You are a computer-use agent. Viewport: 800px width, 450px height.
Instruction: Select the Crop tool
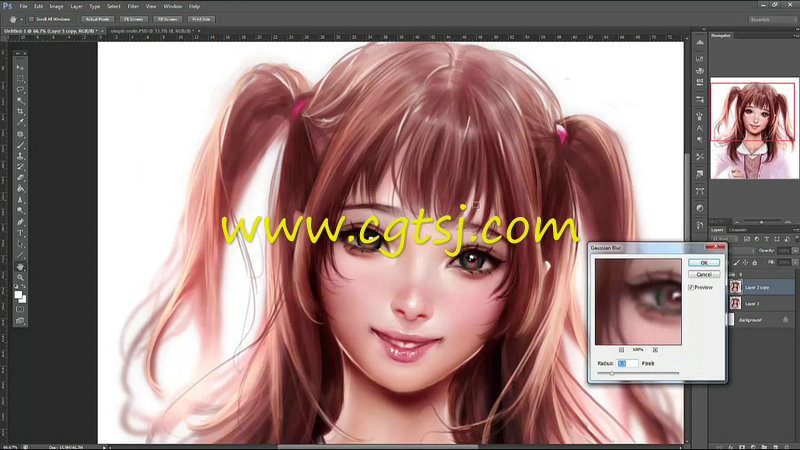point(20,111)
